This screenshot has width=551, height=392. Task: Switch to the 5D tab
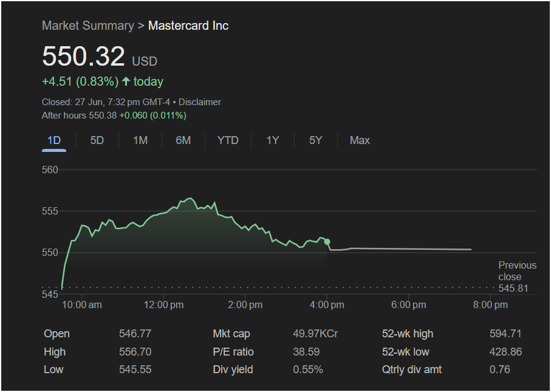pyautogui.click(x=97, y=140)
